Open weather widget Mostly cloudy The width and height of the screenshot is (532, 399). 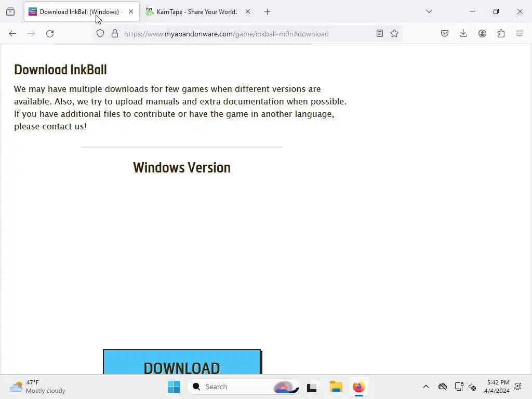click(x=37, y=387)
